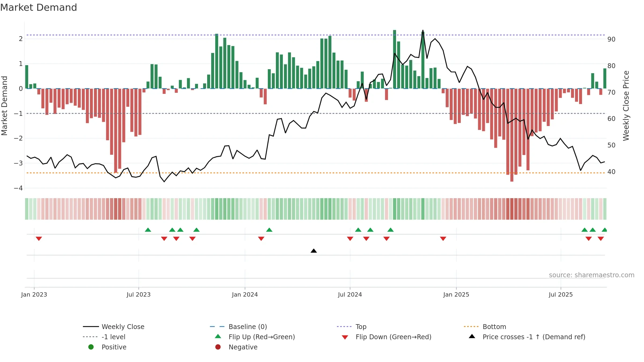Click the flip-down marker right at Jul 2024
This screenshot has height=362, width=644.
point(350,239)
